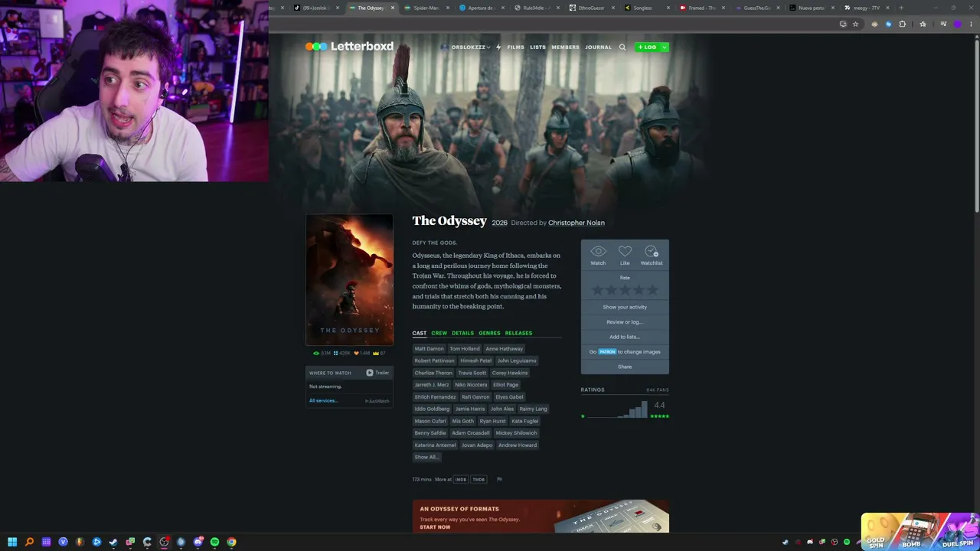Open the activity lightning bolt icon
This screenshot has height=551, width=980.
pos(498,47)
